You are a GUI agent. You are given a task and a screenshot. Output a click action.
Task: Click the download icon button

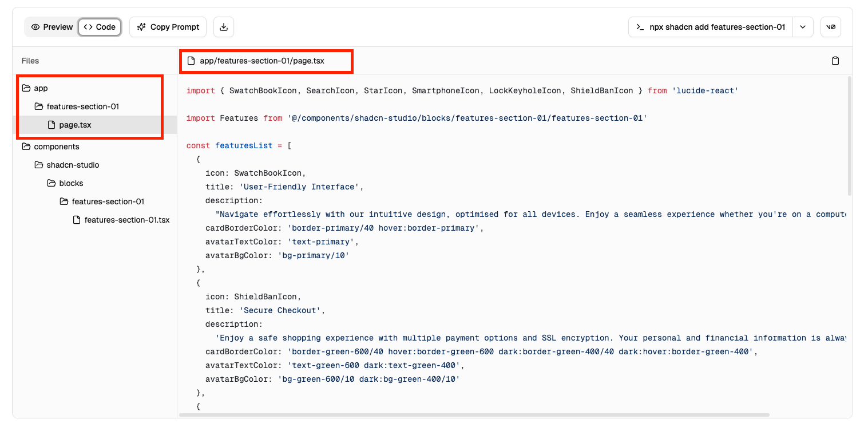click(224, 27)
